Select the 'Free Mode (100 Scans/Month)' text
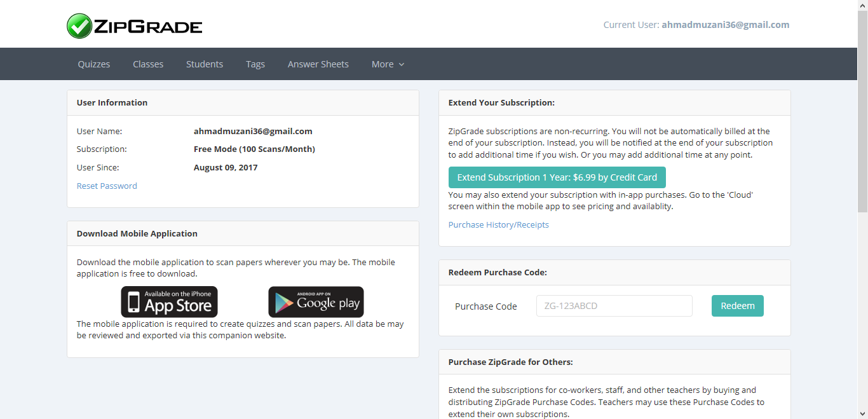The height and width of the screenshot is (419, 868). click(254, 149)
